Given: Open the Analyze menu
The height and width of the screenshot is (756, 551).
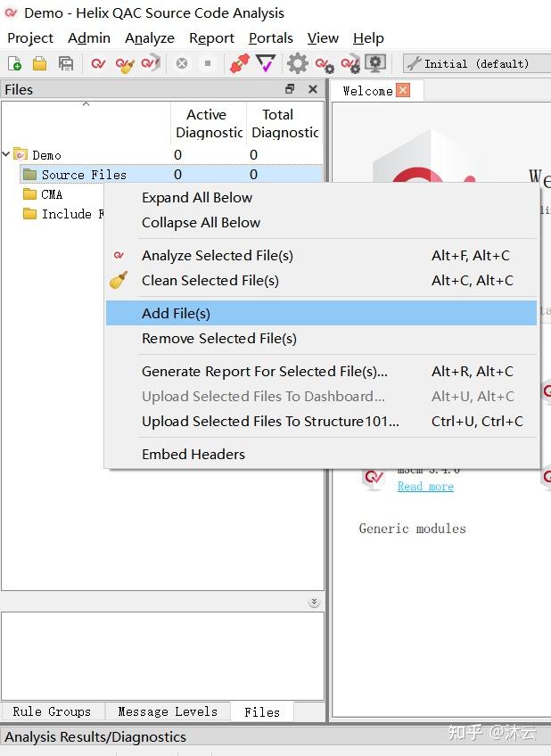Looking at the screenshot, I should click(x=150, y=37).
